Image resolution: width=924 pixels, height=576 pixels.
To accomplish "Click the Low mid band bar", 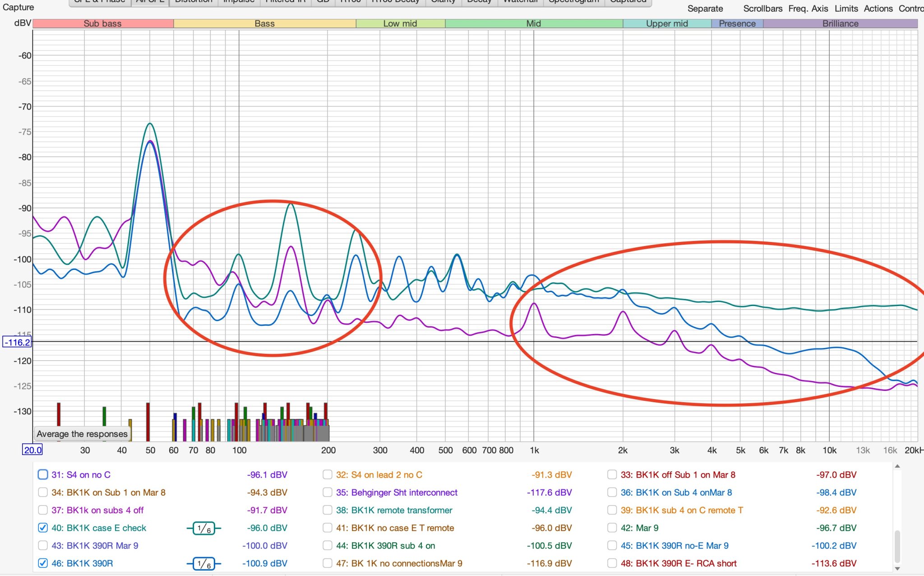I will tap(400, 23).
